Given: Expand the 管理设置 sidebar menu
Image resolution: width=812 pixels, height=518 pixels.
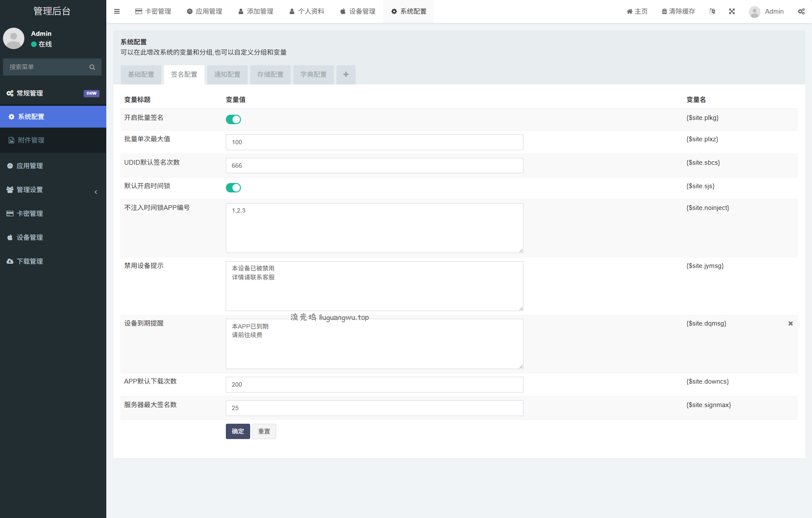Looking at the screenshot, I should (53, 190).
